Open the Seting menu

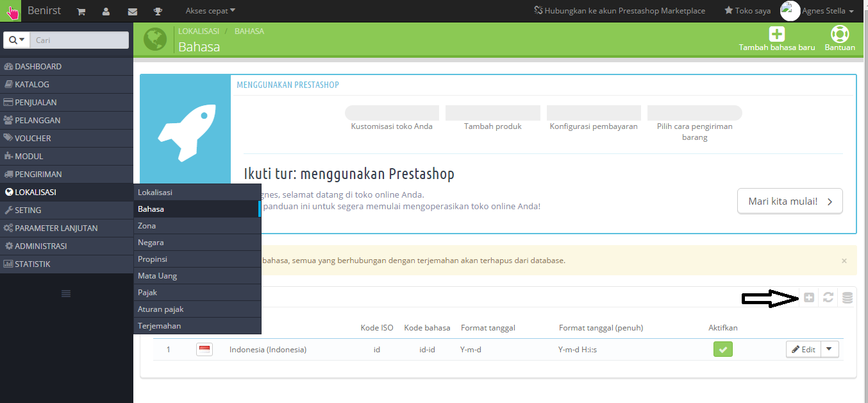click(67, 210)
